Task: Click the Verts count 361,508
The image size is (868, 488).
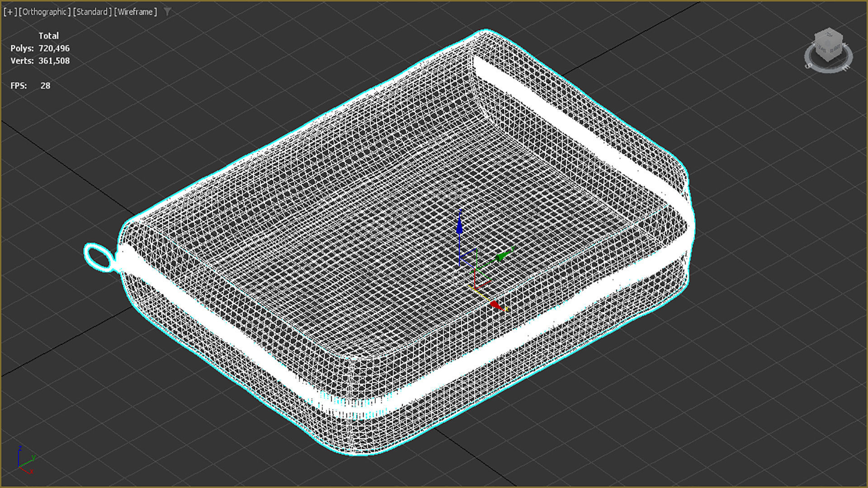Action: (54, 61)
